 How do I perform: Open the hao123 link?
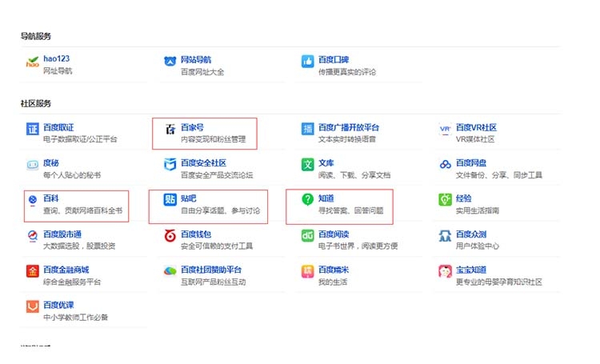(57, 58)
